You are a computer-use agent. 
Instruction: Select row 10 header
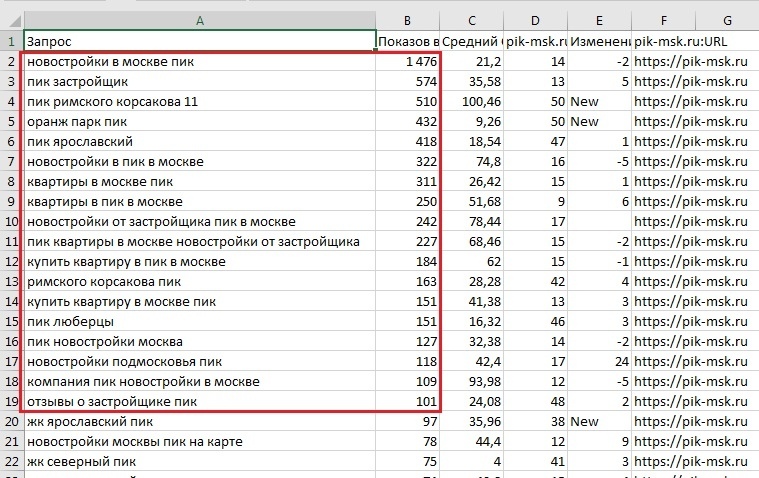12,221
